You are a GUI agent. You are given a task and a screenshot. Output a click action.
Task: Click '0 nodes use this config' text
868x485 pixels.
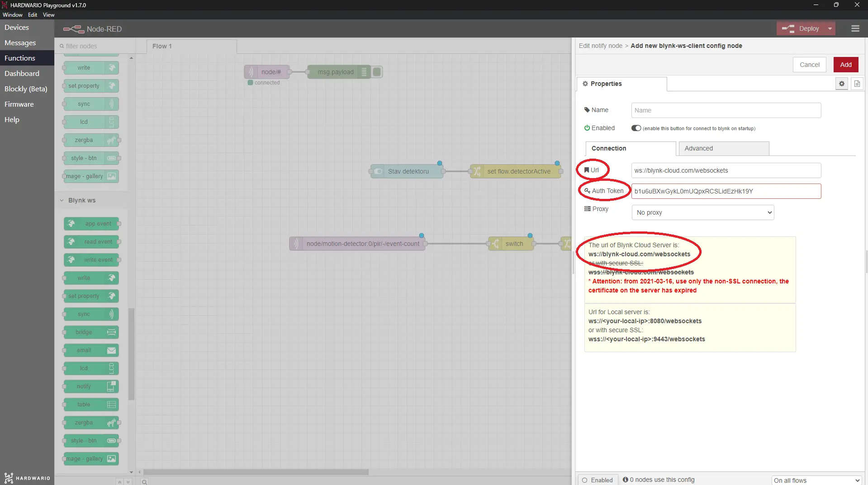(662, 480)
